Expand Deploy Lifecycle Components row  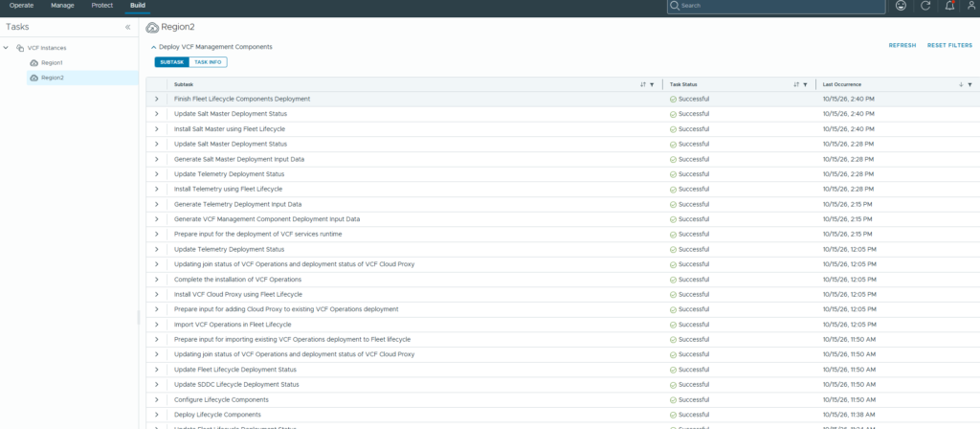(x=156, y=415)
